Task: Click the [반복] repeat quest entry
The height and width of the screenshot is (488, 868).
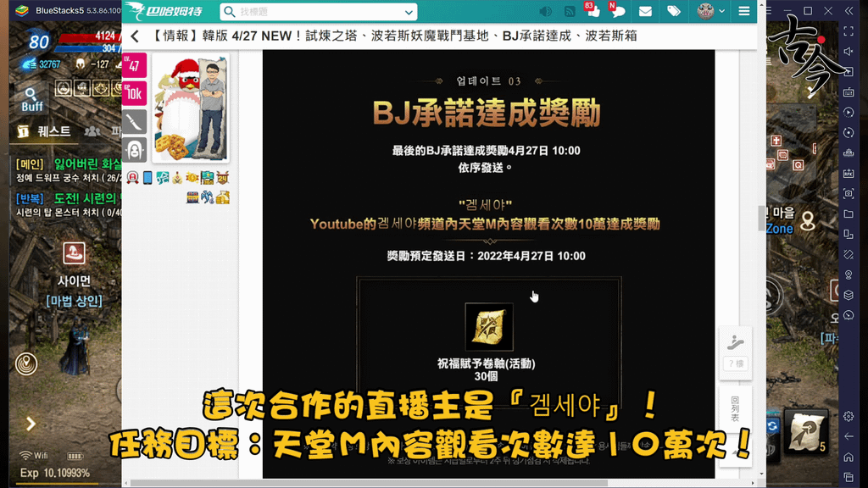Action: click(x=69, y=205)
